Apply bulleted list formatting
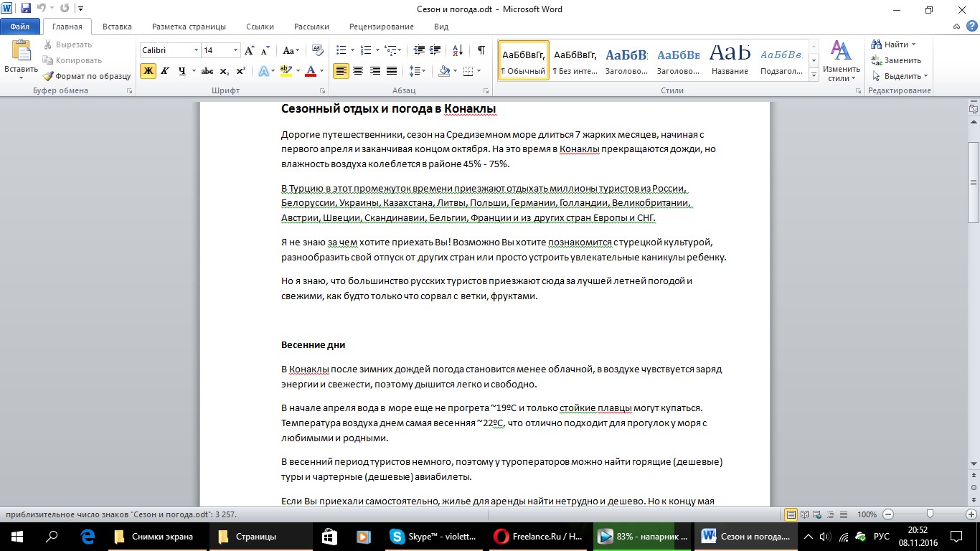 341,50
